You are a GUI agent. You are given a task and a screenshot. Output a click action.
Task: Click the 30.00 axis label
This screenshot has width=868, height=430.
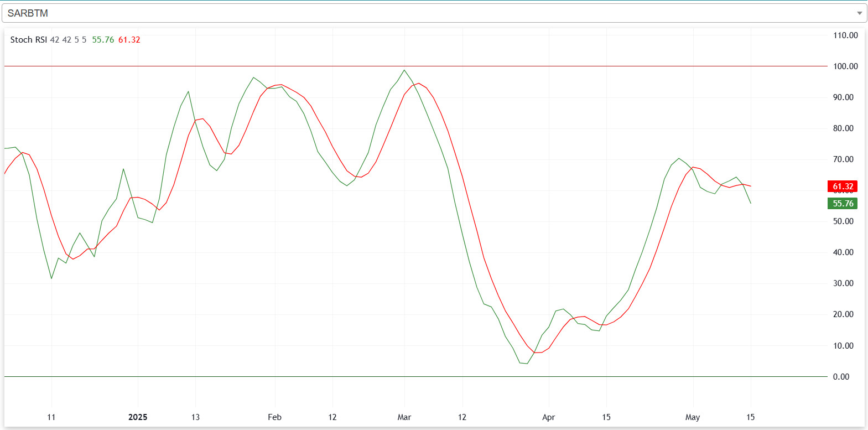coord(843,283)
